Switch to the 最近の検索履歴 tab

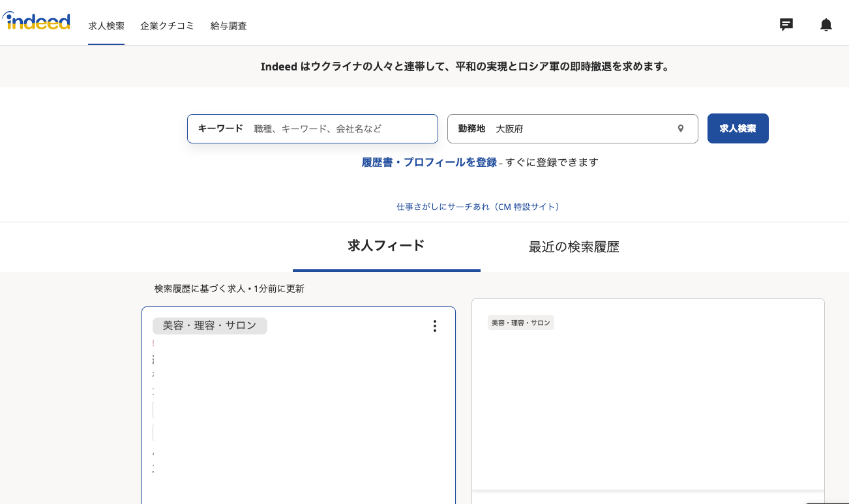[574, 247]
